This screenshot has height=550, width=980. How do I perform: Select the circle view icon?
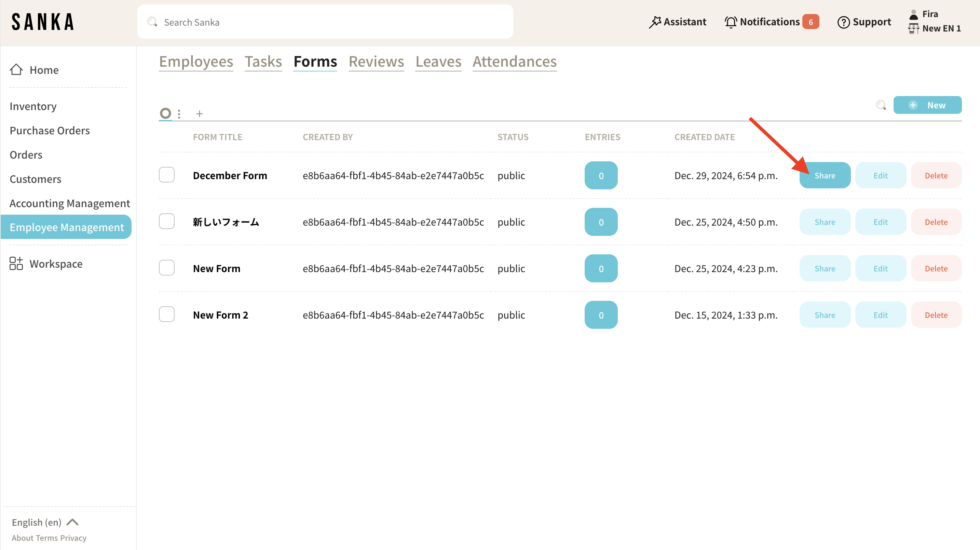point(165,113)
